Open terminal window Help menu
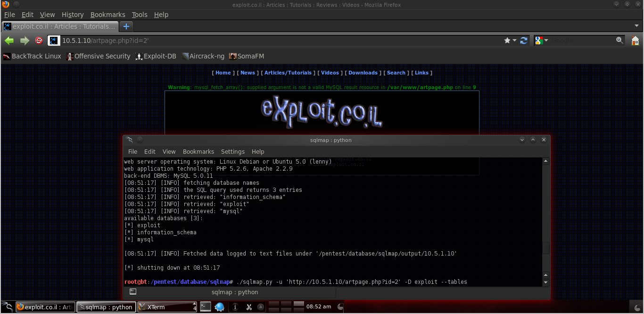This screenshot has height=314, width=644. [258, 151]
